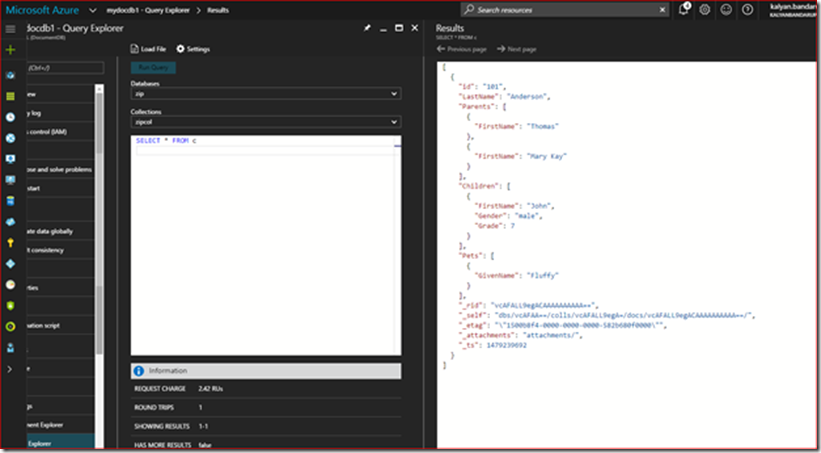Click the Information icon in the banner

tap(139, 371)
